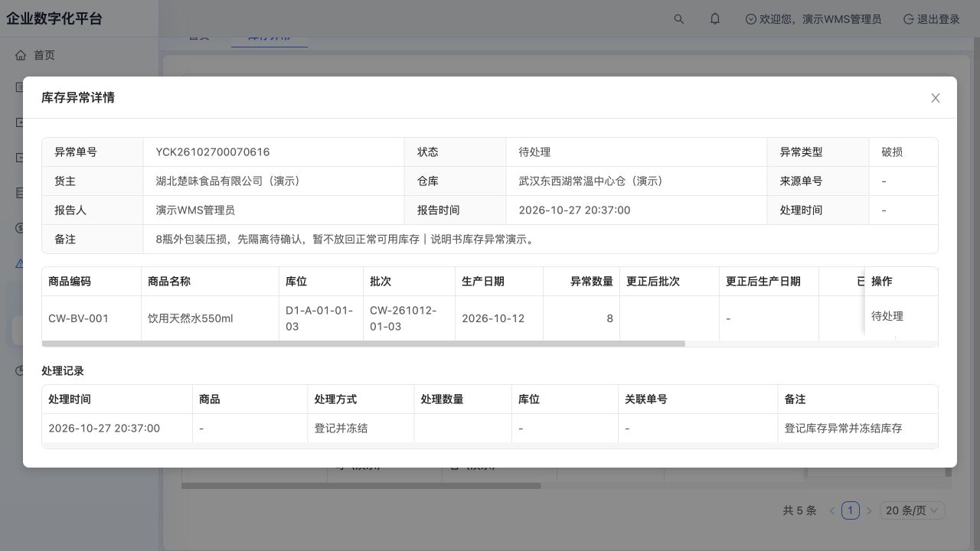Click the 处理记录 section heading
The image size is (980, 551).
63,371
